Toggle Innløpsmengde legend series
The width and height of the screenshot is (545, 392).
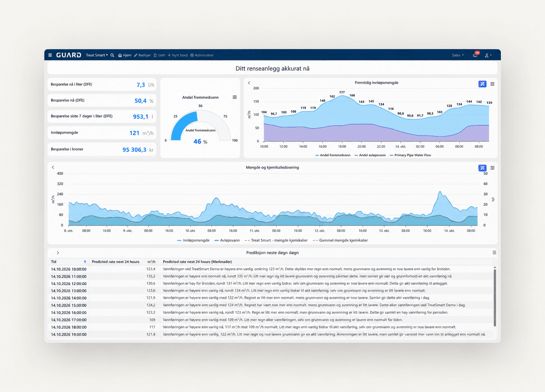tap(193, 240)
